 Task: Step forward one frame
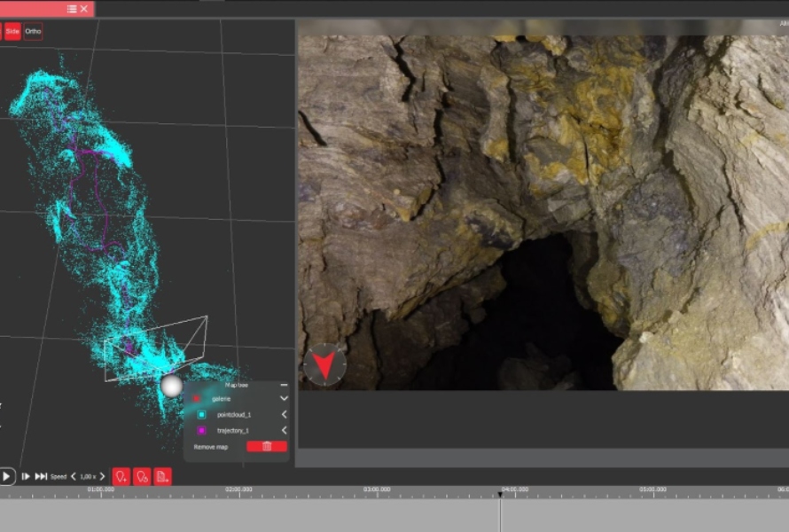tap(26, 476)
